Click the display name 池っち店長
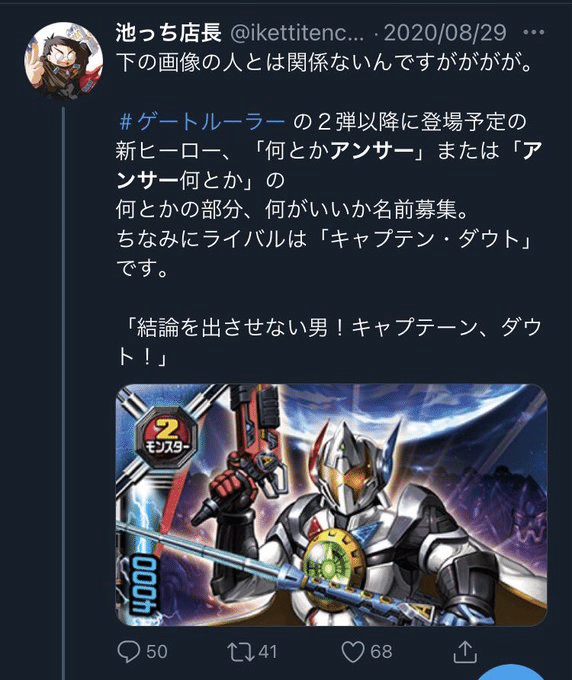The width and height of the screenshot is (572, 680). pyautogui.click(x=169, y=33)
